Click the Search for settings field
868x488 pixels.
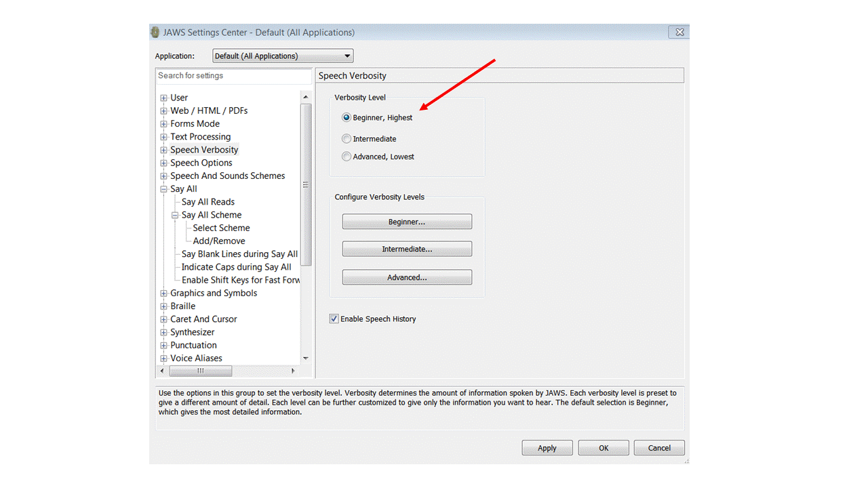click(x=233, y=76)
